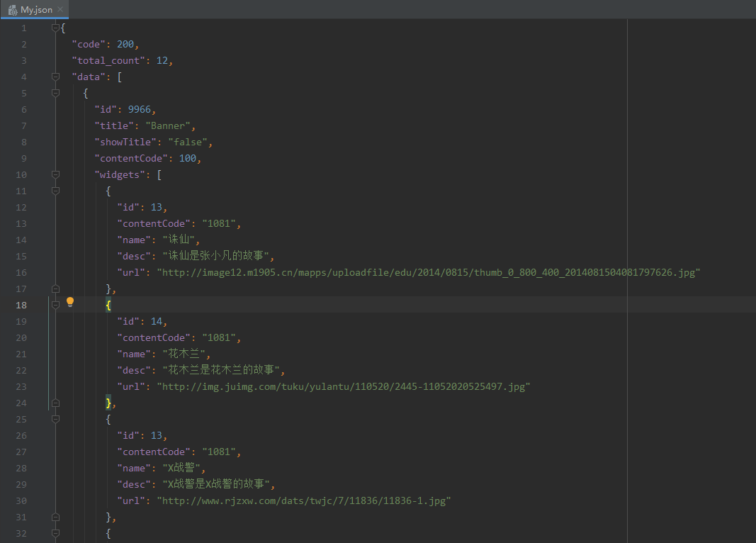
Task: Click the "showTitle" key
Action: pyautogui.click(x=125, y=142)
